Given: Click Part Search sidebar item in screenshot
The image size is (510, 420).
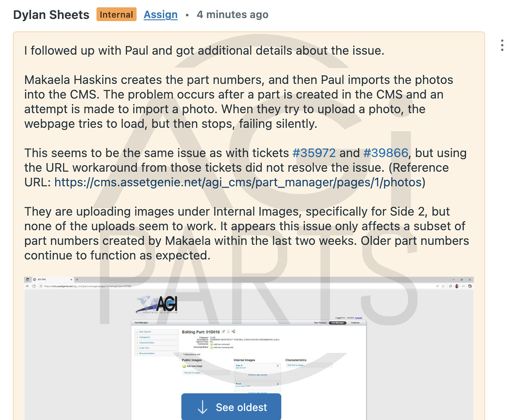Looking at the screenshot, I should (145, 332).
